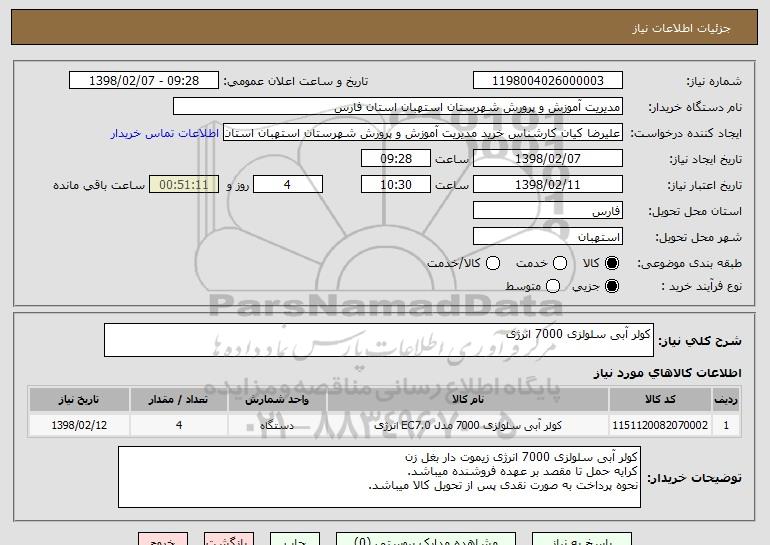The width and height of the screenshot is (770, 545).
Task: Click the بازگشت back button
Action: click(229, 539)
